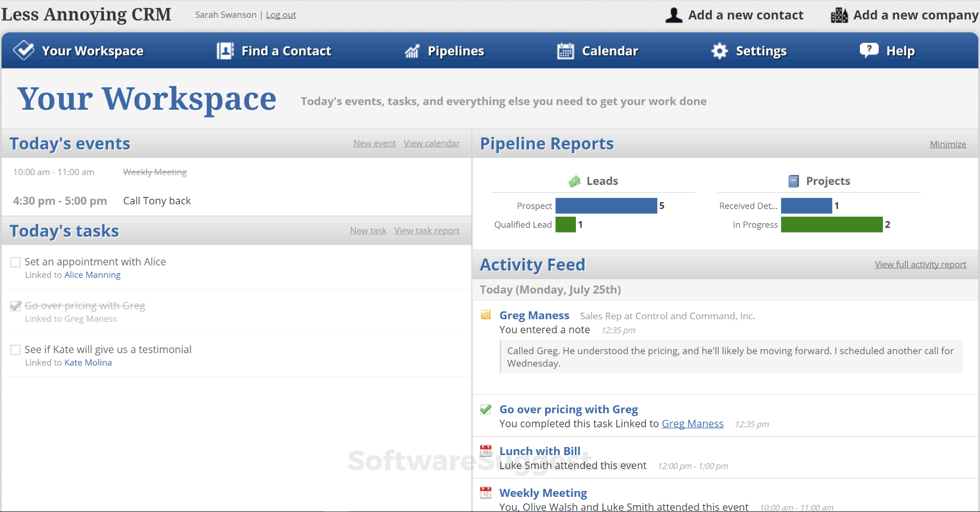Click the green In Progress bar
Image resolution: width=980 pixels, height=512 pixels.
(x=832, y=225)
